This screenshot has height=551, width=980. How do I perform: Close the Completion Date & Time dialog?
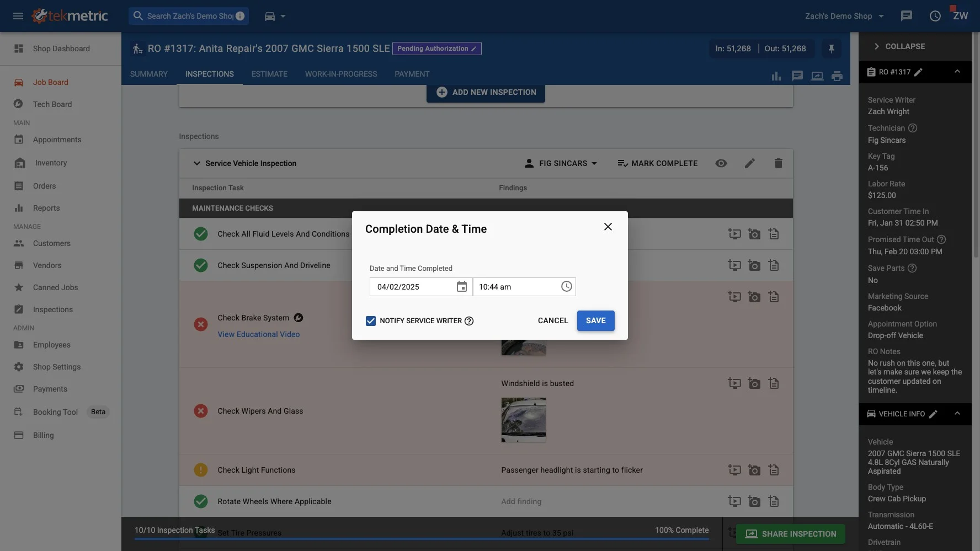click(608, 227)
